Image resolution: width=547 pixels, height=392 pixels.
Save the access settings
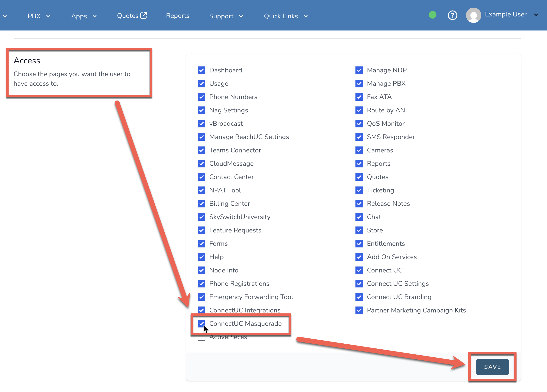coord(492,367)
